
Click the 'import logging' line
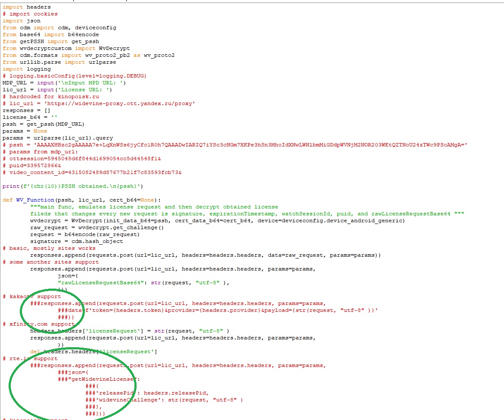[x=27, y=69]
